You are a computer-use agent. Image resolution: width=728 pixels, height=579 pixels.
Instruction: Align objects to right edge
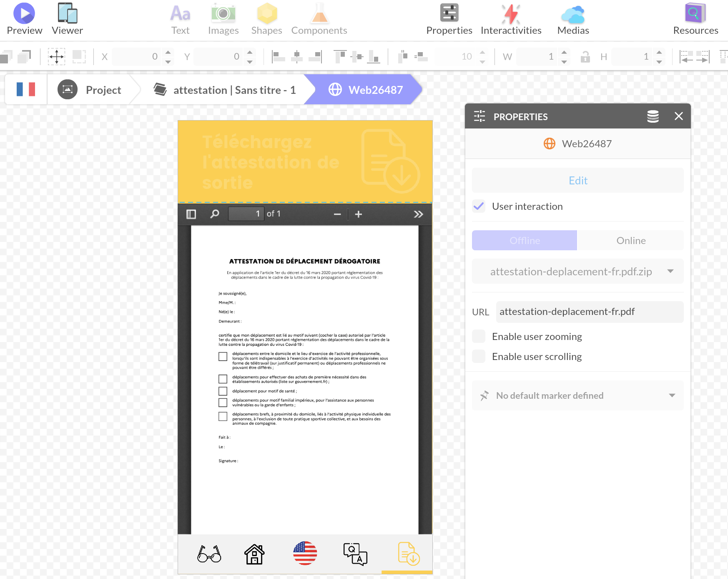(x=315, y=56)
